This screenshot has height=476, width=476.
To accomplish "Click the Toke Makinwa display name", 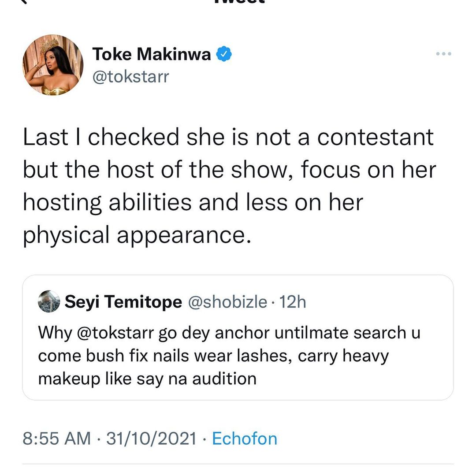I will pyautogui.click(x=152, y=54).
